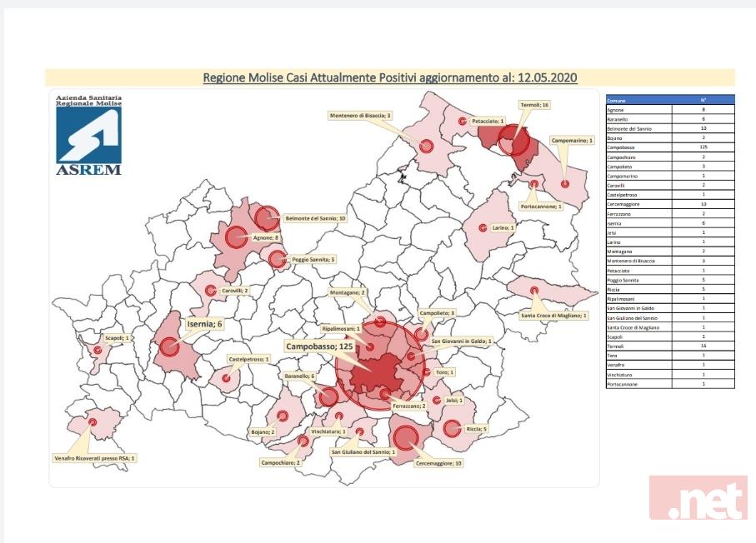756x543 pixels.
Task: Click the 'Poggio Sannita; 5' label
Action: click(x=313, y=260)
